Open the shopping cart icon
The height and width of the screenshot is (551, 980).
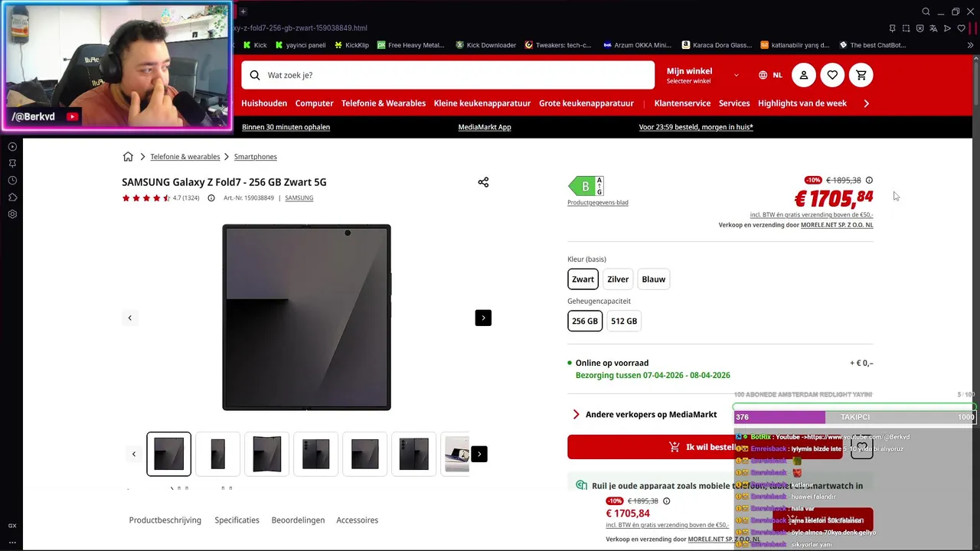[x=861, y=75]
